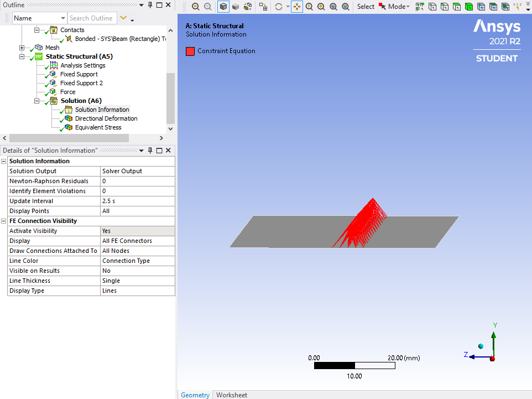
Task: Expand the Mesh tree node
Action: pos(22,48)
